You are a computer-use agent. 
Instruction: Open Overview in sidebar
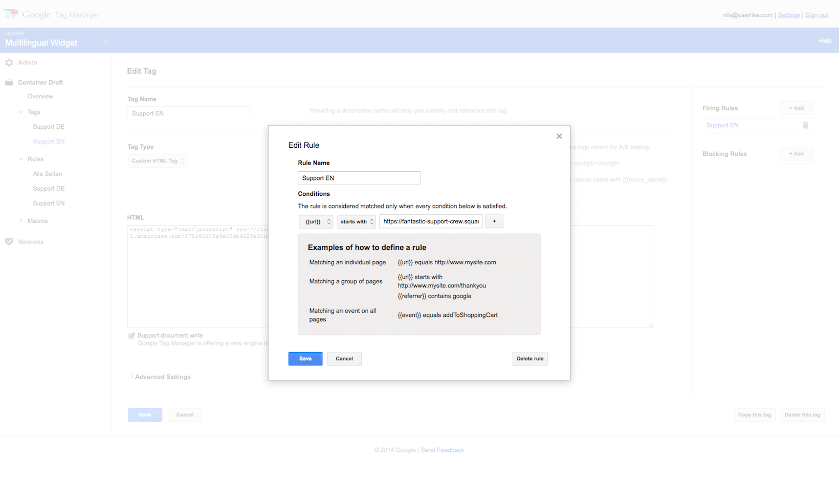(40, 96)
